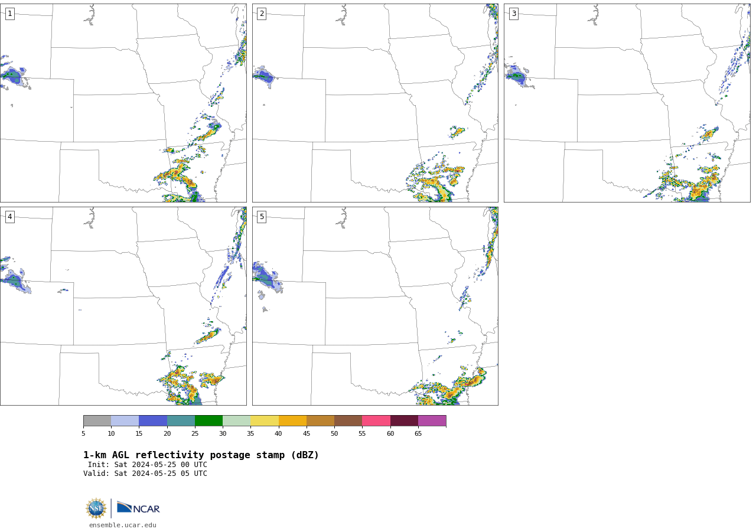The image size is (756, 532).
Task: Click the panel number label 1
Action: (9, 14)
